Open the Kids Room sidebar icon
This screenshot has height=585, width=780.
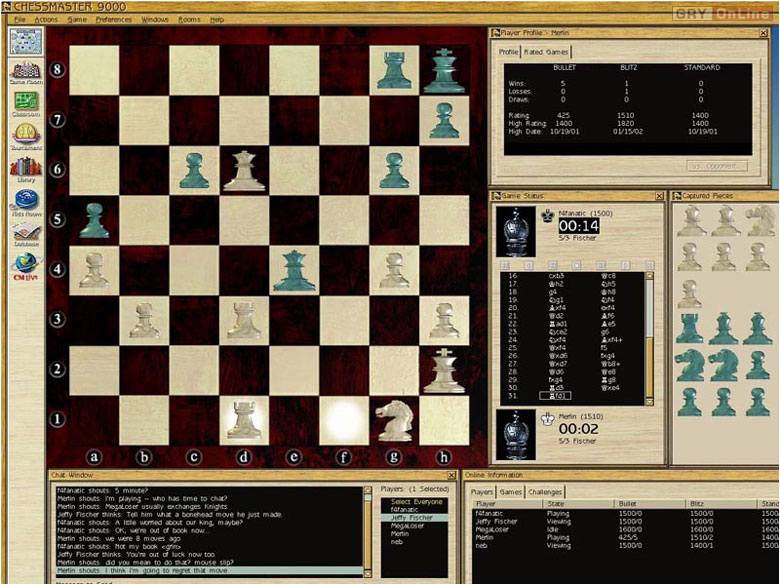(x=26, y=203)
